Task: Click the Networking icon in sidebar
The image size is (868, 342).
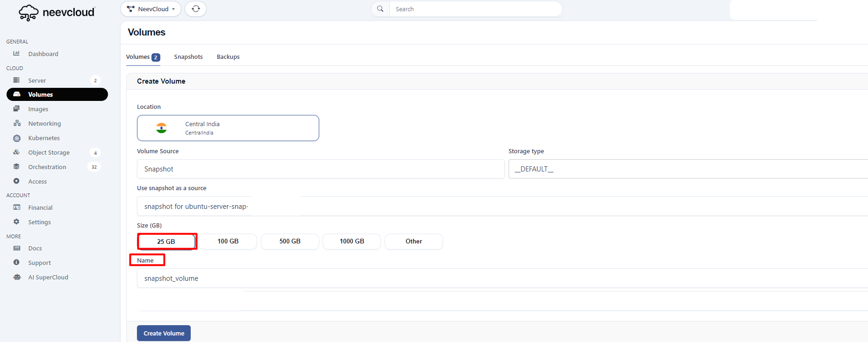Action: (17, 123)
